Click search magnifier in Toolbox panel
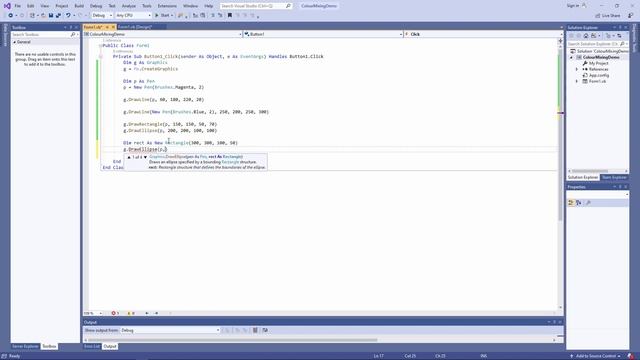Image resolution: width=640 pixels, height=360 pixels. point(73,35)
